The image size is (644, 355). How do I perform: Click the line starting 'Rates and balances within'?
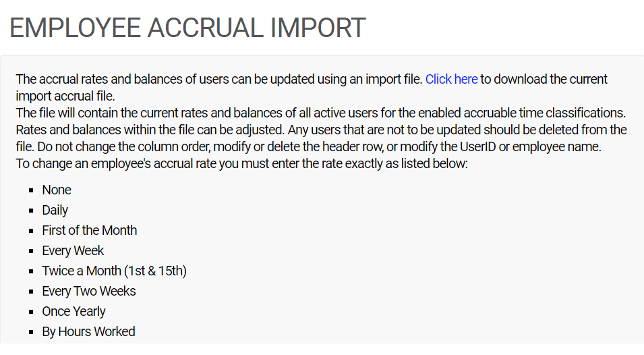[x=321, y=130]
